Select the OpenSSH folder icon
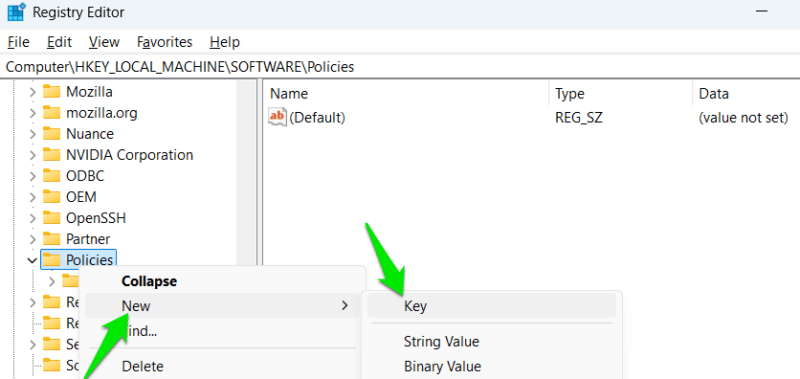 pyautogui.click(x=52, y=218)
